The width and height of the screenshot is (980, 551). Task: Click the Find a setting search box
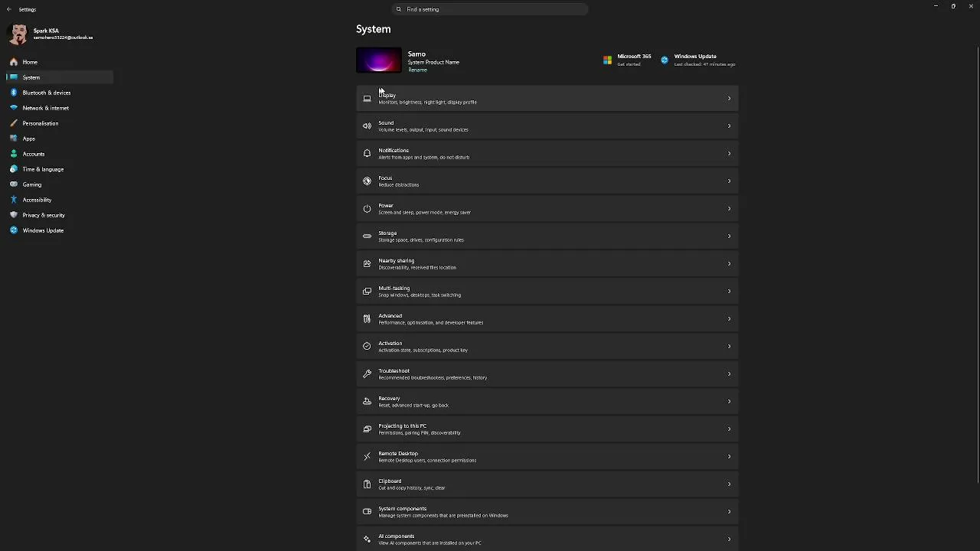pos(490,9)
